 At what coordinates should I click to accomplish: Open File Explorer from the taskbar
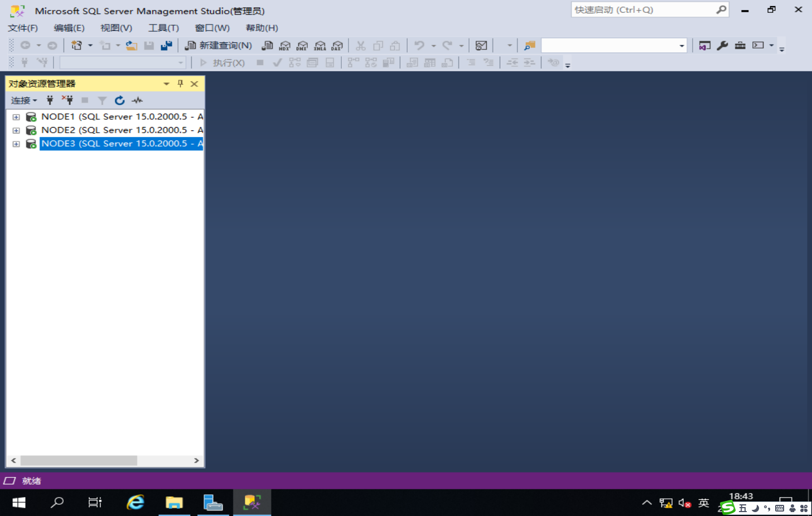point(174,503)
